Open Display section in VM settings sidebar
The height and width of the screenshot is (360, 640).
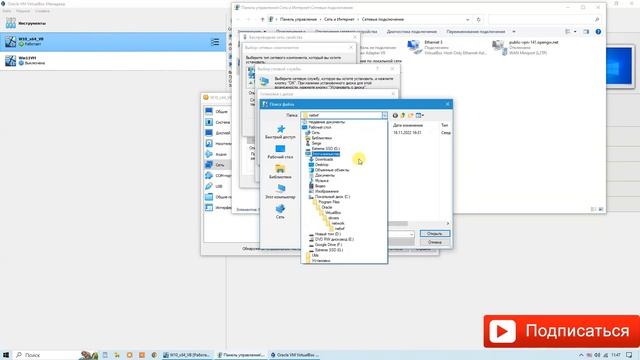point(217,133)
